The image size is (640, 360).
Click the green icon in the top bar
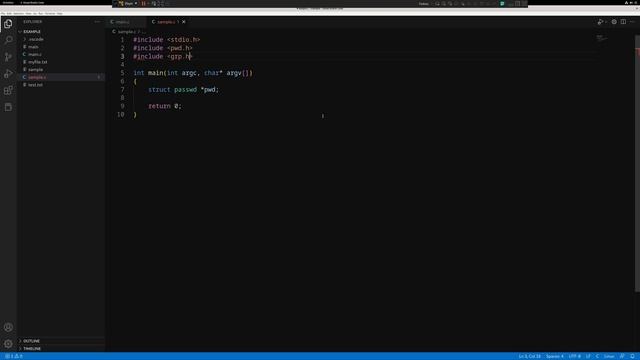[502, 3]
